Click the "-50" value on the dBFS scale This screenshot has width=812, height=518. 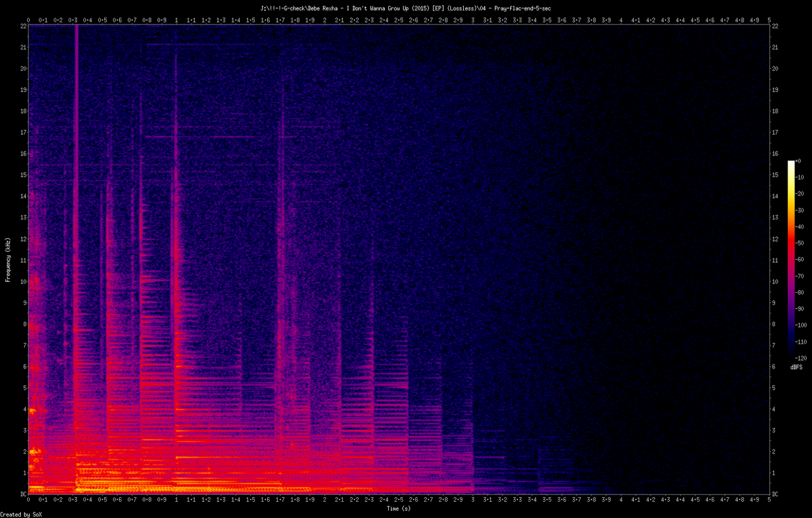click(x=799, y=243)
